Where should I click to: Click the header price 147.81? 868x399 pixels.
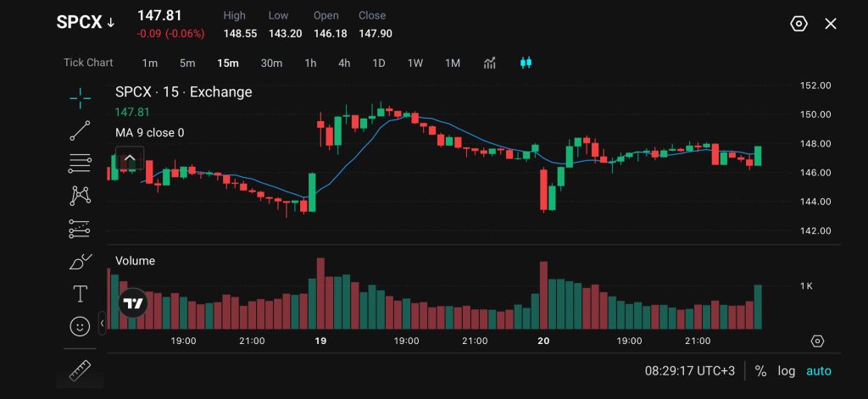coord(159,15)
